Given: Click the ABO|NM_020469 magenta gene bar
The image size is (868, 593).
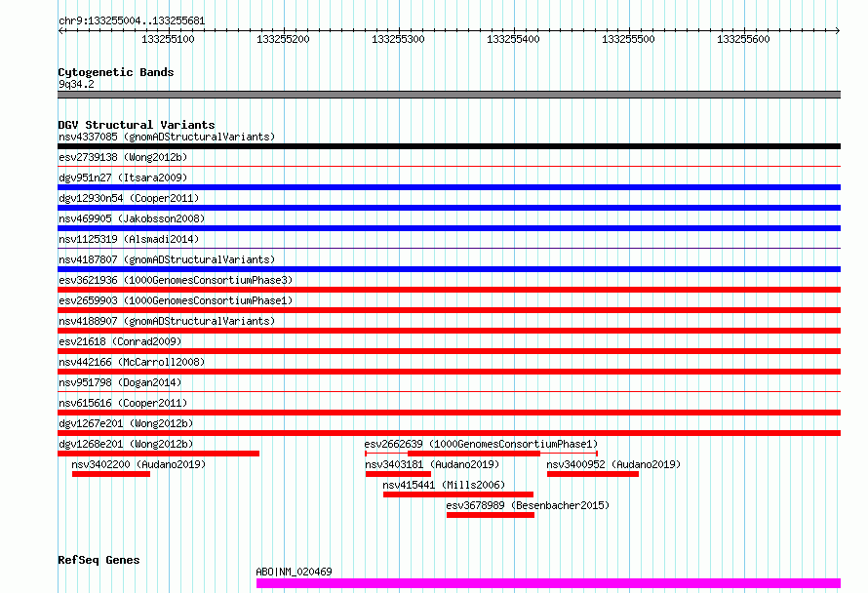Looking at the screenshot, I should [548, 583].
